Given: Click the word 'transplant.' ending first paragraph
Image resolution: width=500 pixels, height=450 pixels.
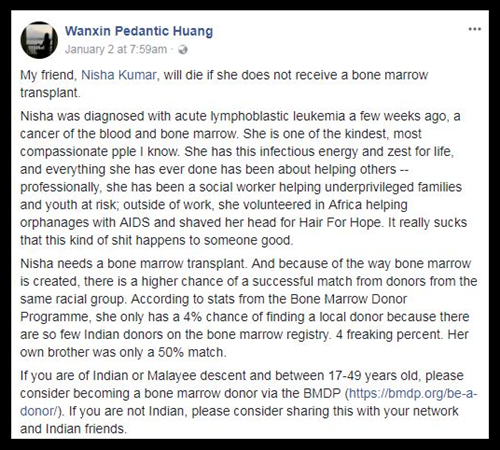Looking at the screenshot, I should [x=50, y=93].
